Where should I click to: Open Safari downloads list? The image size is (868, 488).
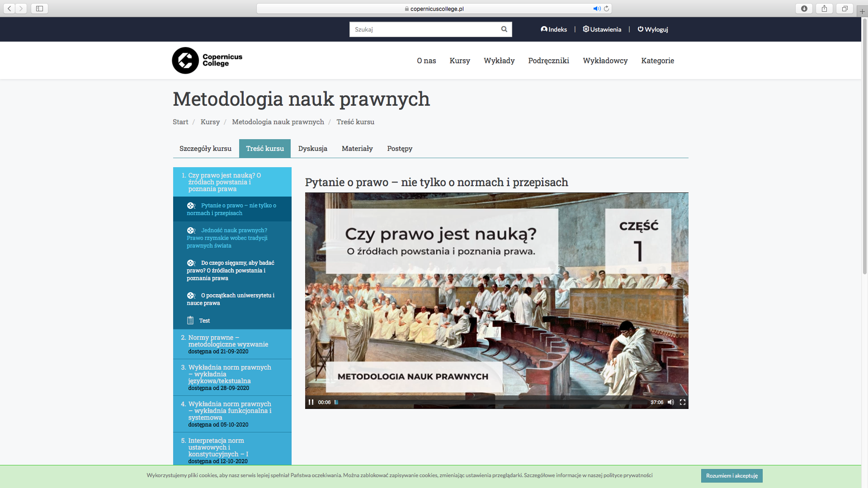804,9
